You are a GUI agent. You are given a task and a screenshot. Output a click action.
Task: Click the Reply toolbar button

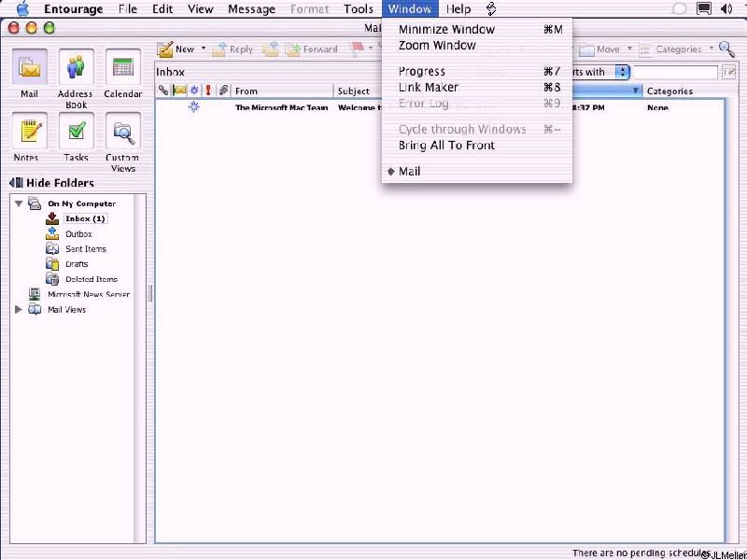click(x=233, y=49)
